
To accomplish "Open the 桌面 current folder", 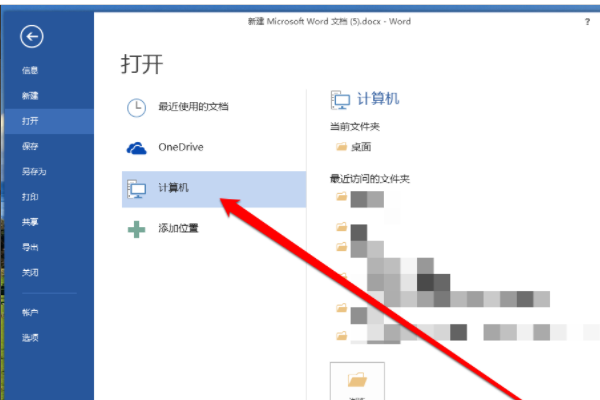I will 361,147.
